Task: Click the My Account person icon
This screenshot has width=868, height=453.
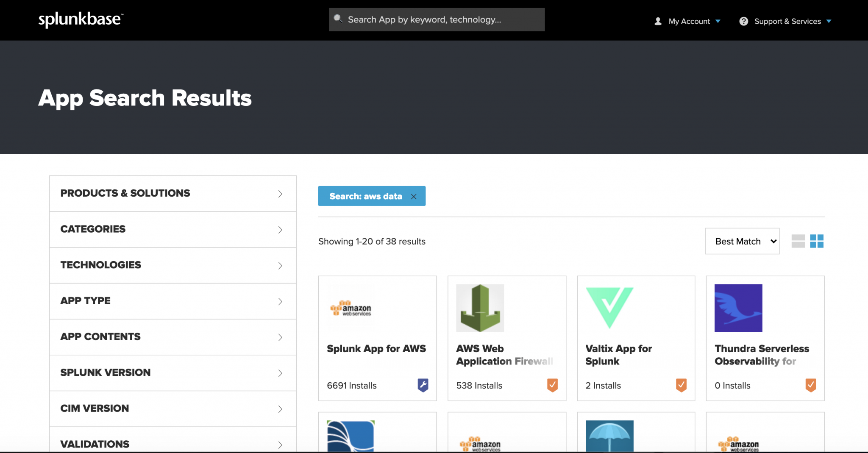Action: pyautogui.click(x=658, y=21)
